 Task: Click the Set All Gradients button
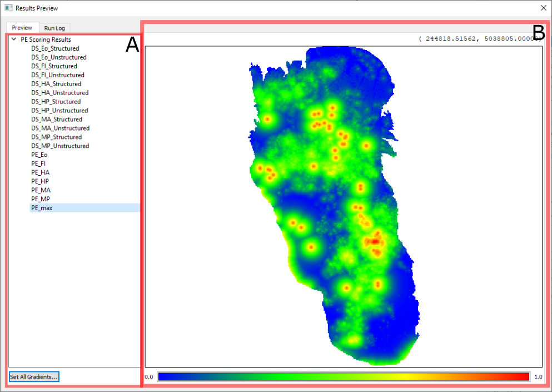tap(34, 376)
